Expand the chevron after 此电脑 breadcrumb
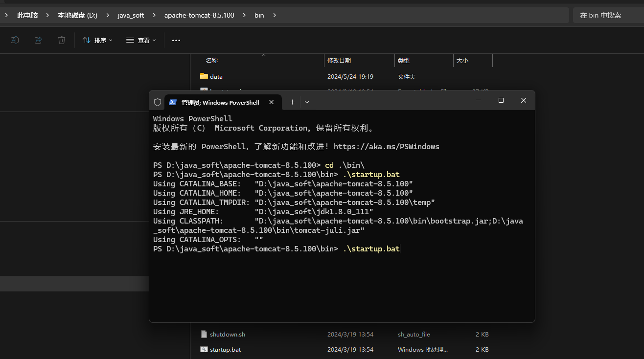This screenshot has height=359, width=644. [47, 15]
